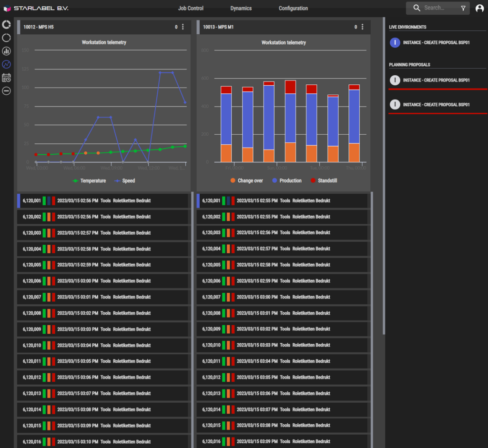
Task: Select row 6,120,013 in the MPS M1 list
Action: [282, 393]
